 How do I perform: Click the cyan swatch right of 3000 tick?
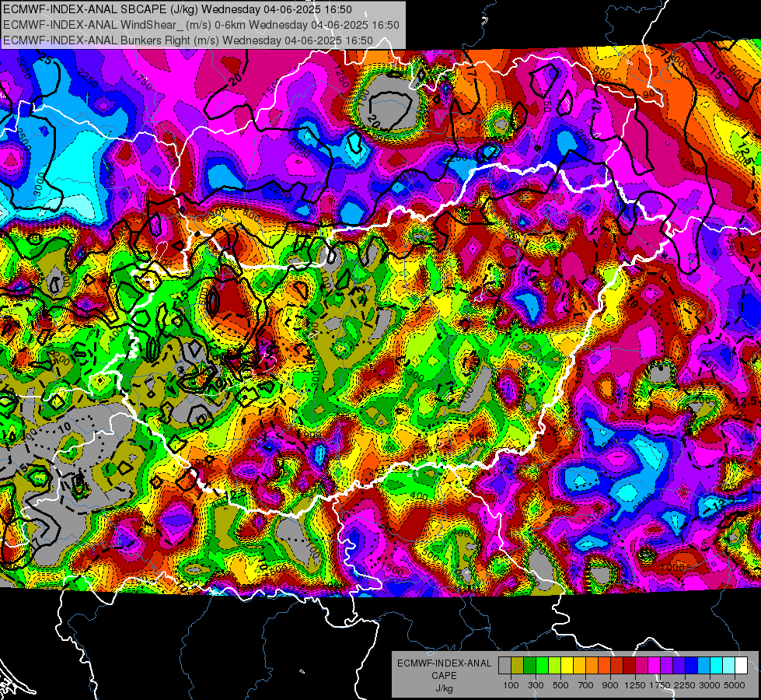pyautogui.click(x=717, y=666)
